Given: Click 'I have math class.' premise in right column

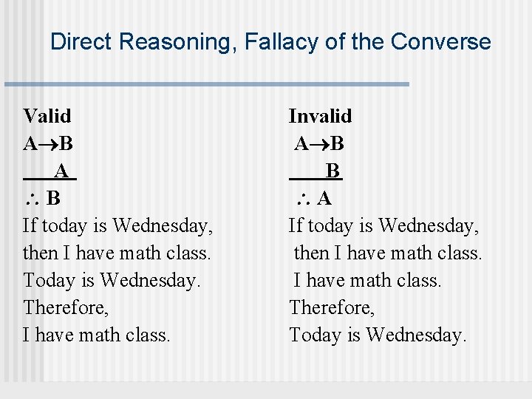Looking at the screenshot, I should [x=367, y=281].
